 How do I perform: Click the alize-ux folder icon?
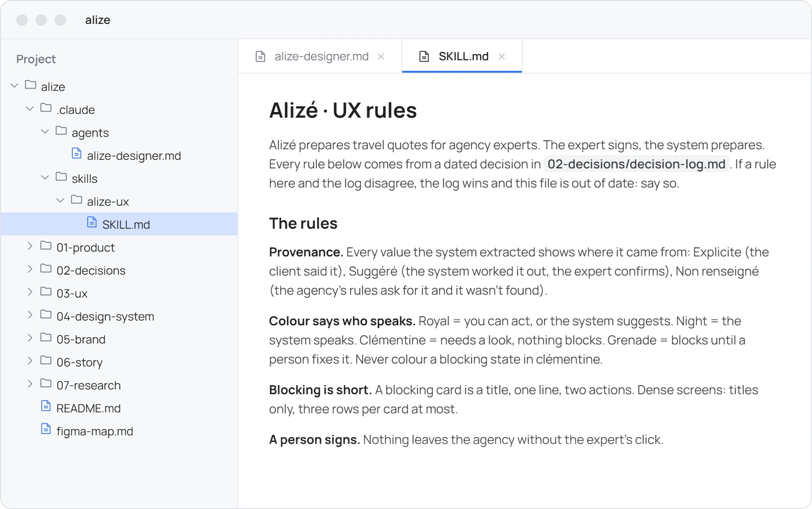[77, 199]
